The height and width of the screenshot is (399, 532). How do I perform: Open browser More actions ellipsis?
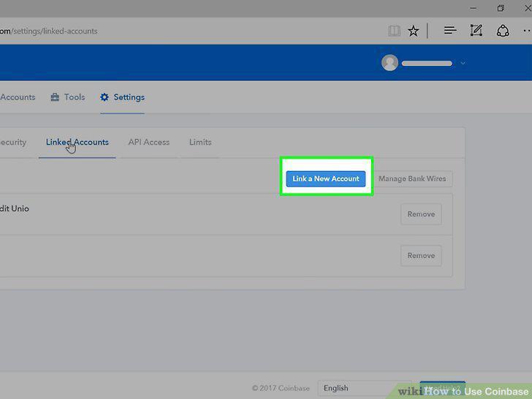click(527, 31)
